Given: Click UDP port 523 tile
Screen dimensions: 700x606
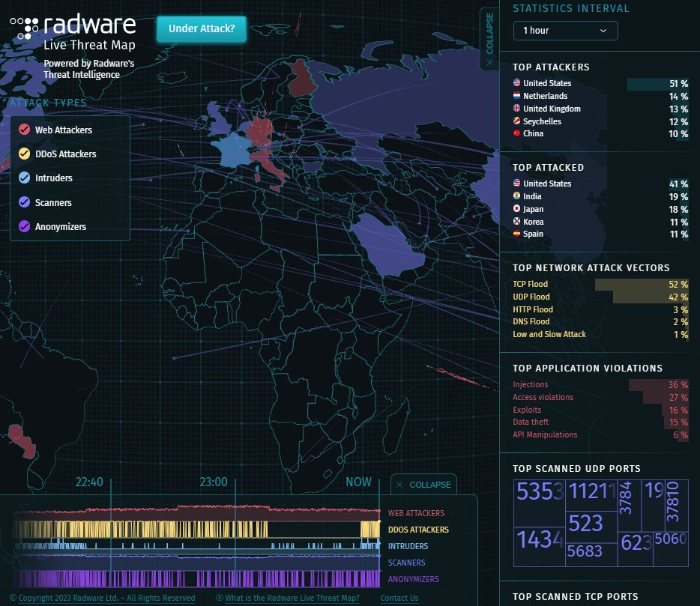Looking at the screenshot, I should (591, 527).
